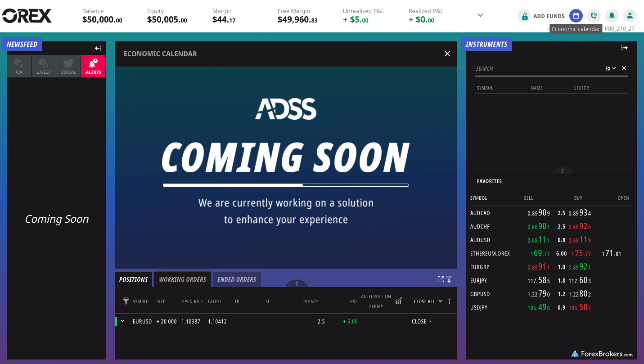This screenshot has height=364, width=644.
Task: Open the FX category dropdown
Action: click(611, 68)
